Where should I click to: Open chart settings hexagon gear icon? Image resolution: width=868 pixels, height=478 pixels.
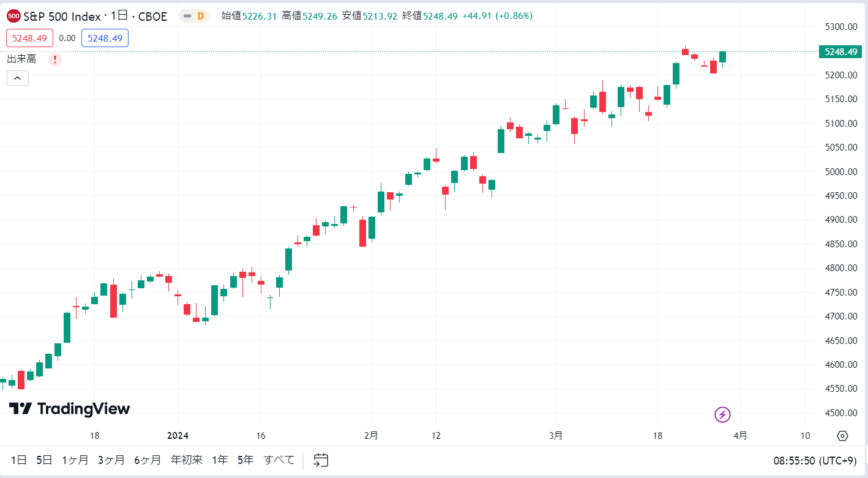click(x=842, y=436)
